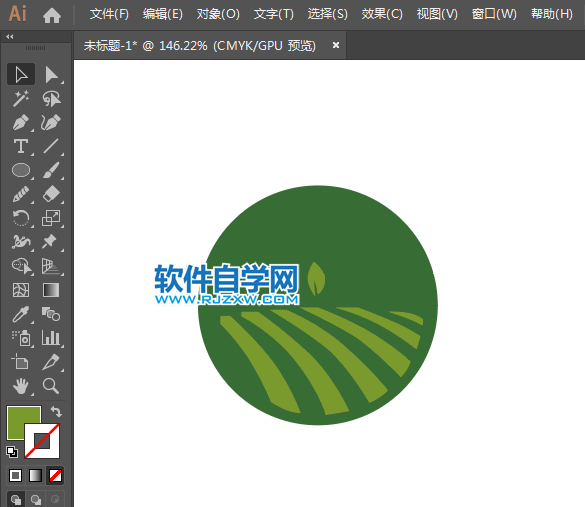This screenshot has height=507, width=585.
Task: Click the Illustrator home icon
Action: tap(52, 15)
